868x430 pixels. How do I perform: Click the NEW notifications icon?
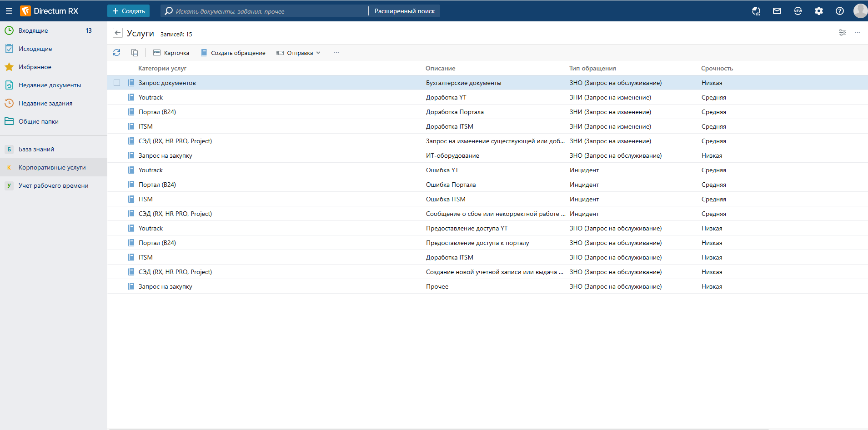coord(798,11)
